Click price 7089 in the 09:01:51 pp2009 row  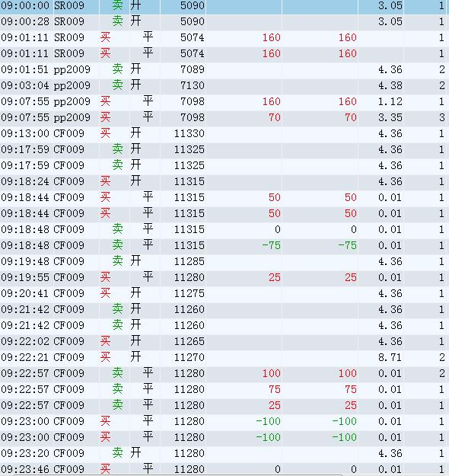193,69
